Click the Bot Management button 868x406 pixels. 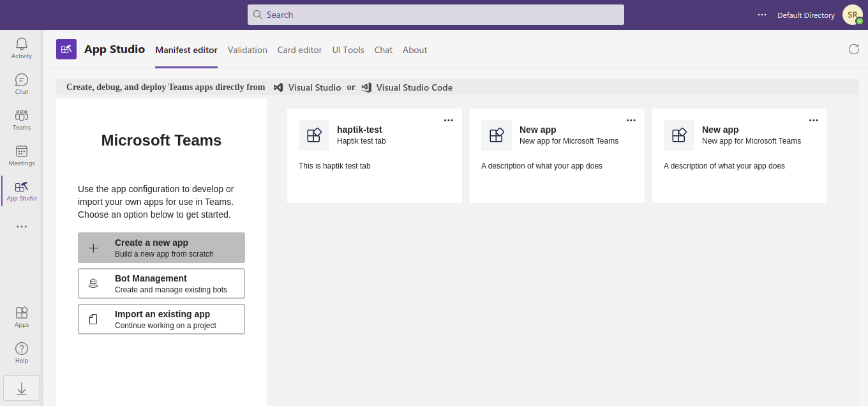click(161, 283)
